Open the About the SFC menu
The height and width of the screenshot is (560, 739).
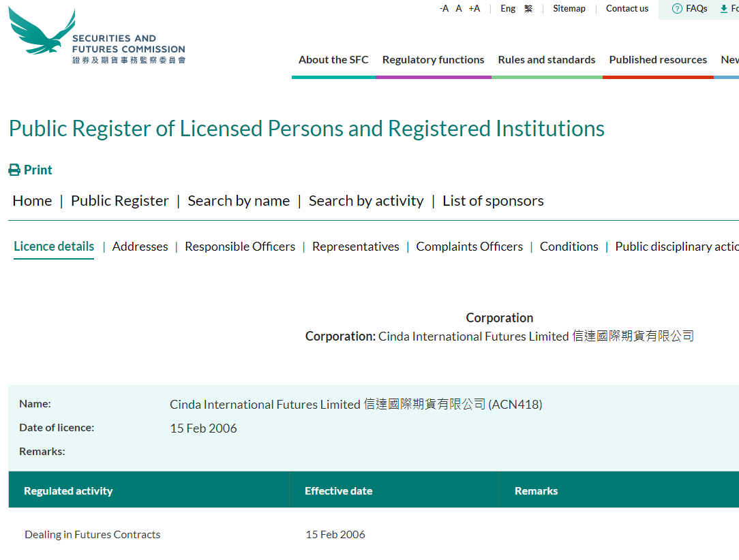pos(333,60)
